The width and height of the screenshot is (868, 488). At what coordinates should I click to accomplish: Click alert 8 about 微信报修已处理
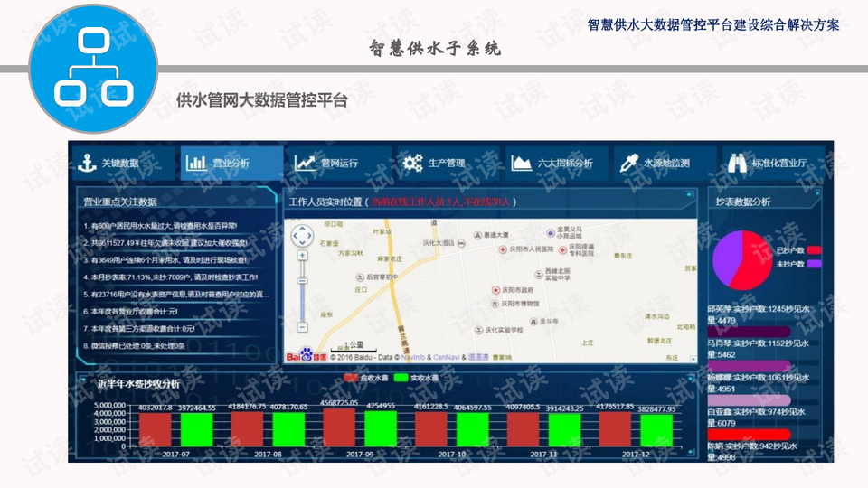tap(134, 346)
